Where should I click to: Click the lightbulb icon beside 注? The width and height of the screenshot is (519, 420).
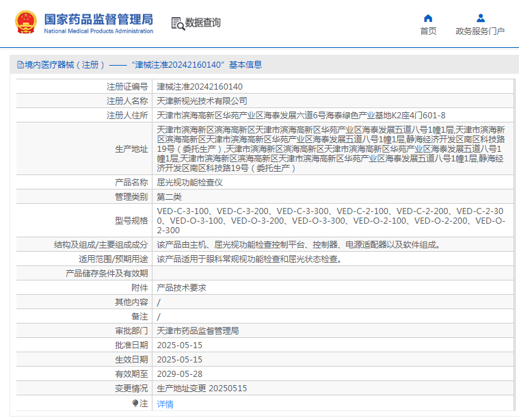[x=135, y=403]
